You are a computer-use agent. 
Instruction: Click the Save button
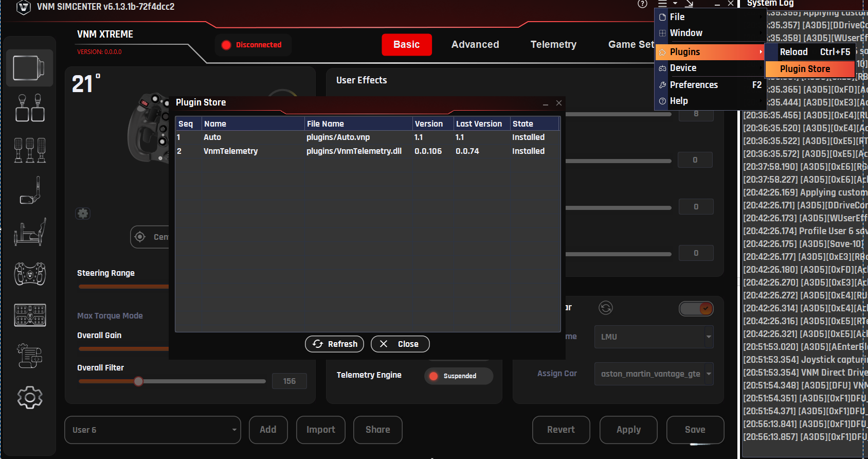tap(695, 430)
